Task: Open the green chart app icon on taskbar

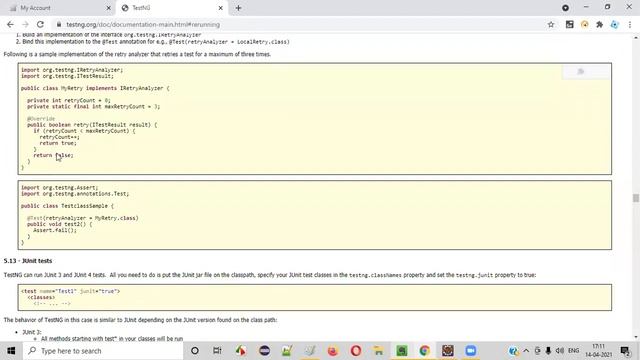Action: click(x=287, y=351)
